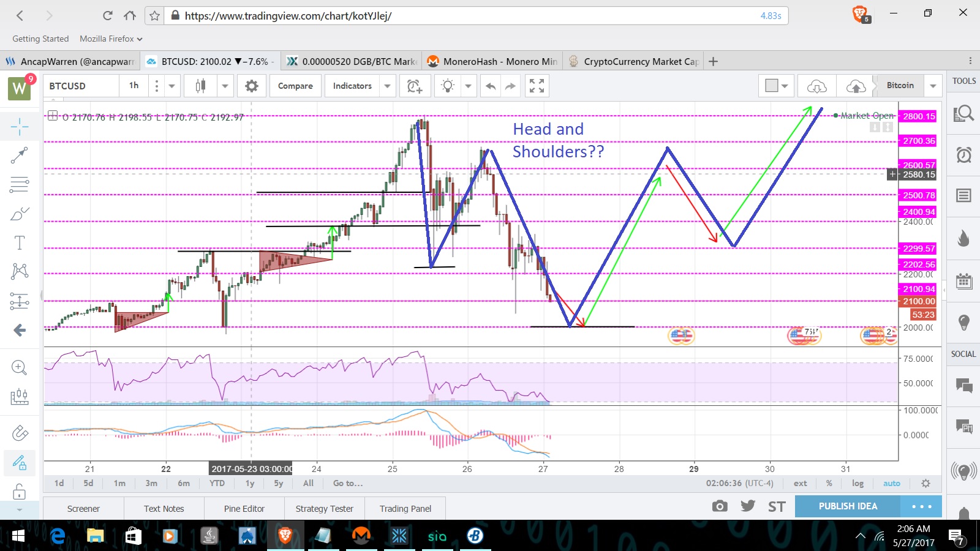980x551 pixels.
Task: Select the YTD time range
Action: 217,483
